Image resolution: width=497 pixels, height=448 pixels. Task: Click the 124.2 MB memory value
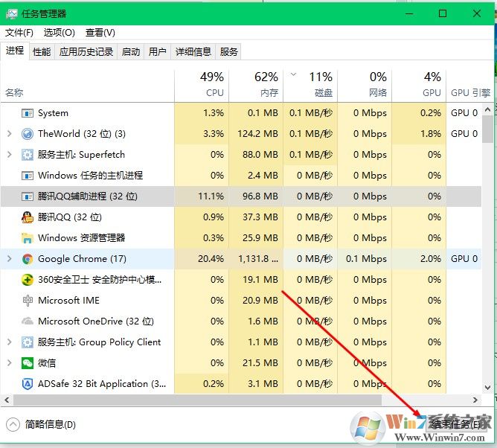click(x=257, y=134)
